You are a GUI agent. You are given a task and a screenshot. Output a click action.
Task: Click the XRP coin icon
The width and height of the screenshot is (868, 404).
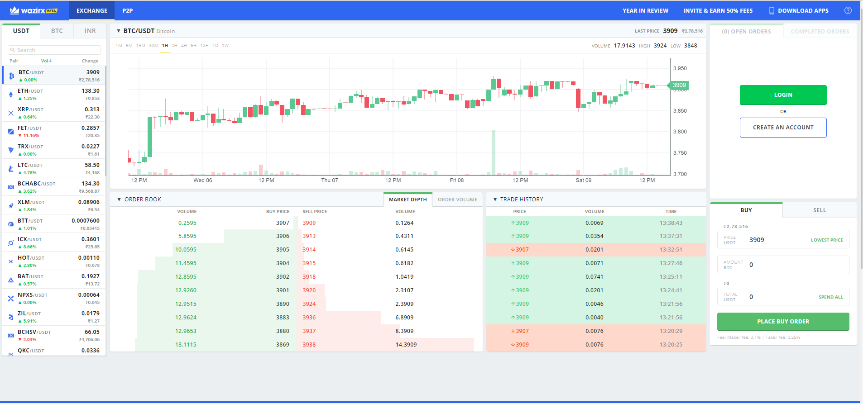[11, 113]
